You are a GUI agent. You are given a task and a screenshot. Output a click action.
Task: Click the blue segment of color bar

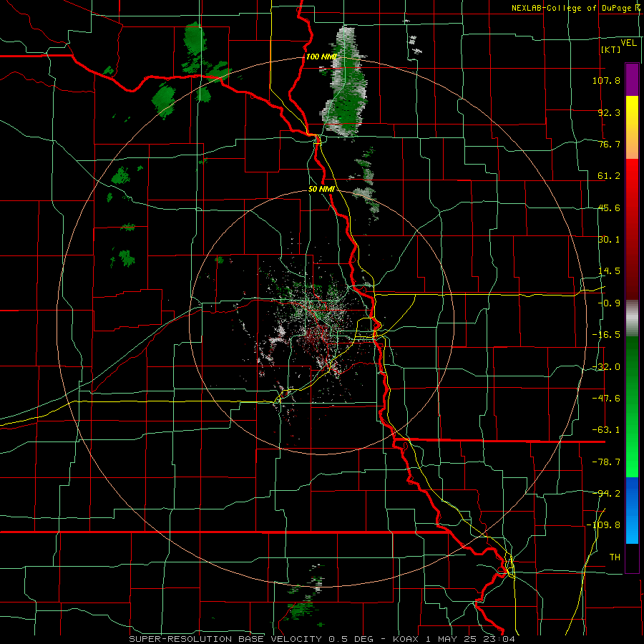[632, 510]
